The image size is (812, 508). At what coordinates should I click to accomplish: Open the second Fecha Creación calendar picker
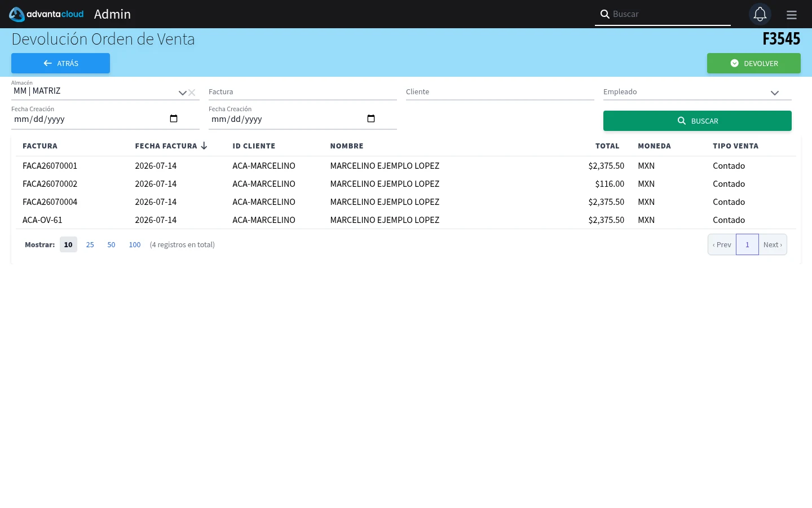(x=371, y=119)
